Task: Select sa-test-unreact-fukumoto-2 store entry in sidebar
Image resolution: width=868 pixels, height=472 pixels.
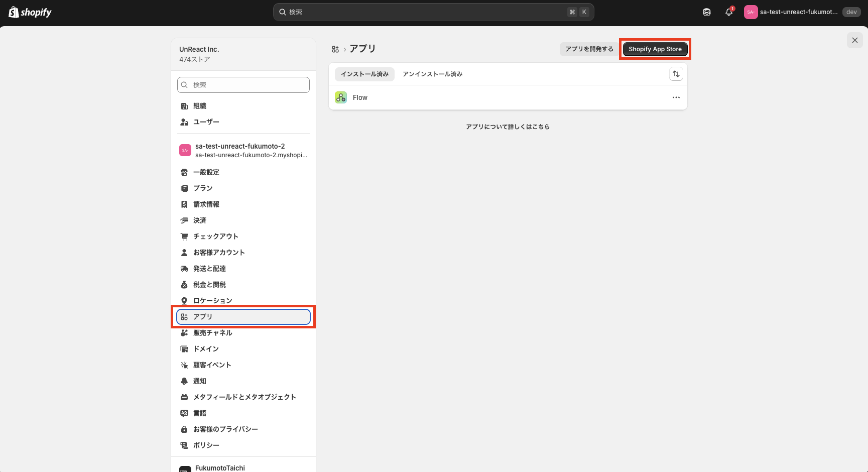Action: point(243,150)
